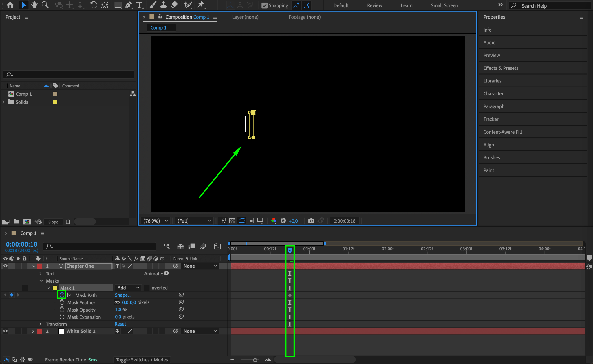Open the viewer magnification dropdown
Screen dimensions: 593x364
156,221
